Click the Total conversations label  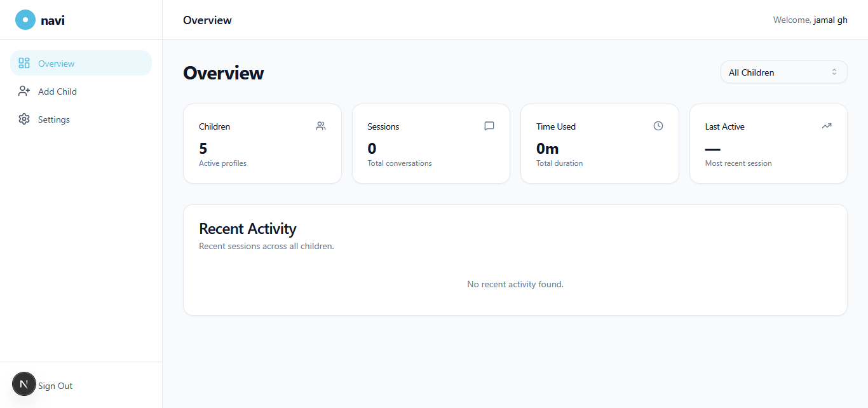(400, 163)
